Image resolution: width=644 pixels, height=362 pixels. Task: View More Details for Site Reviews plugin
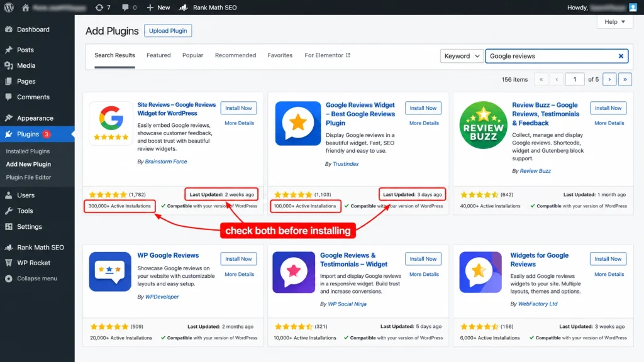tap(240, 123)
